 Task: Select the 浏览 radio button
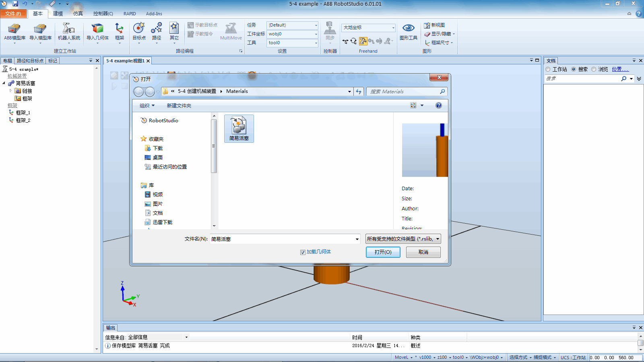pyautogui.click(x=594, y=69)
